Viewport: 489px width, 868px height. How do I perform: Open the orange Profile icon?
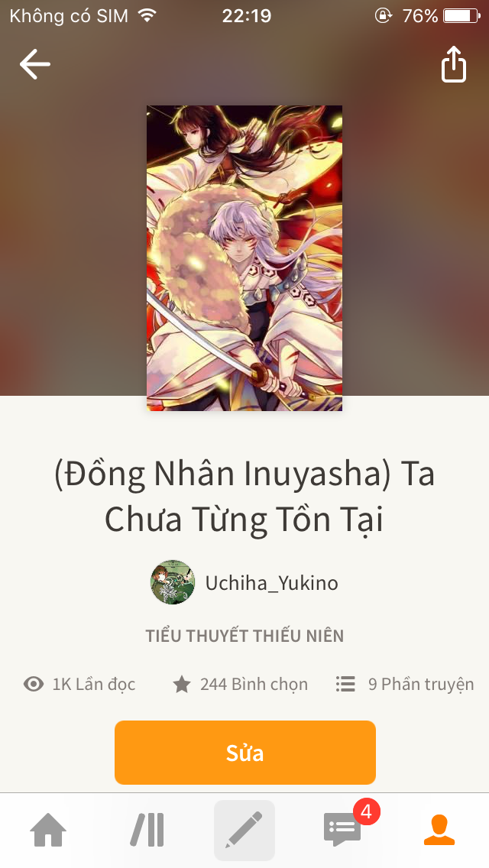pyautogui.click(x=439, y=830)
